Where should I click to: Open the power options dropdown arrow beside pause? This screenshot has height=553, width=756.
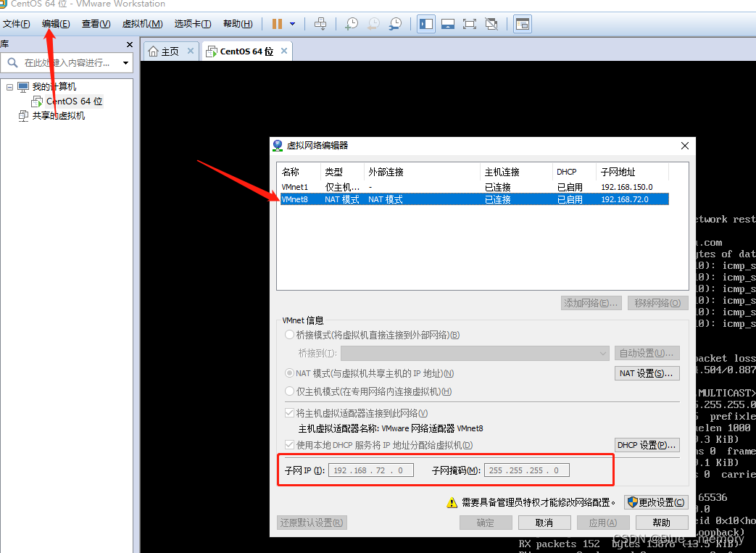[x=292, y=24]
